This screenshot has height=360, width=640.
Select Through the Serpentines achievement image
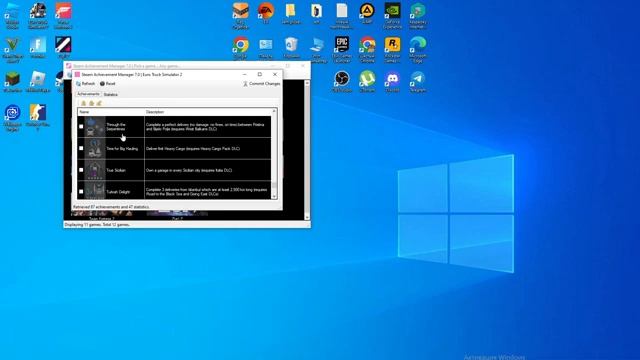pyautogui.click(x=95, y=127)
